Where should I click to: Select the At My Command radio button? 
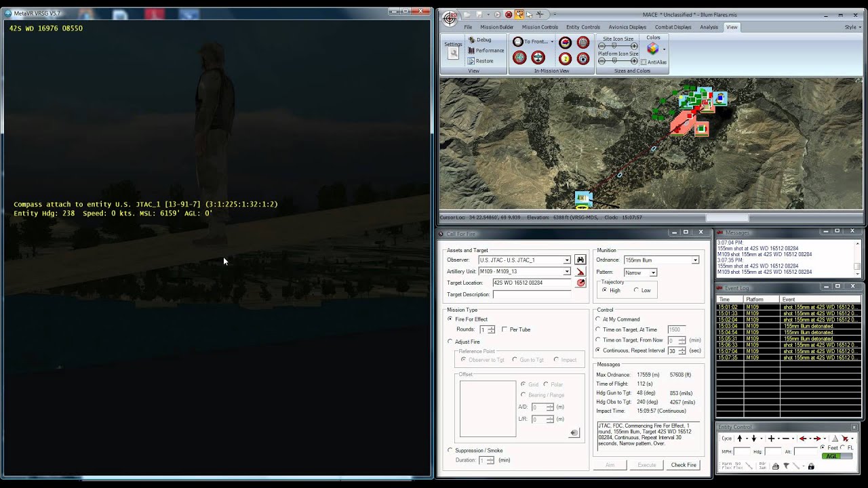pos(598,319)
